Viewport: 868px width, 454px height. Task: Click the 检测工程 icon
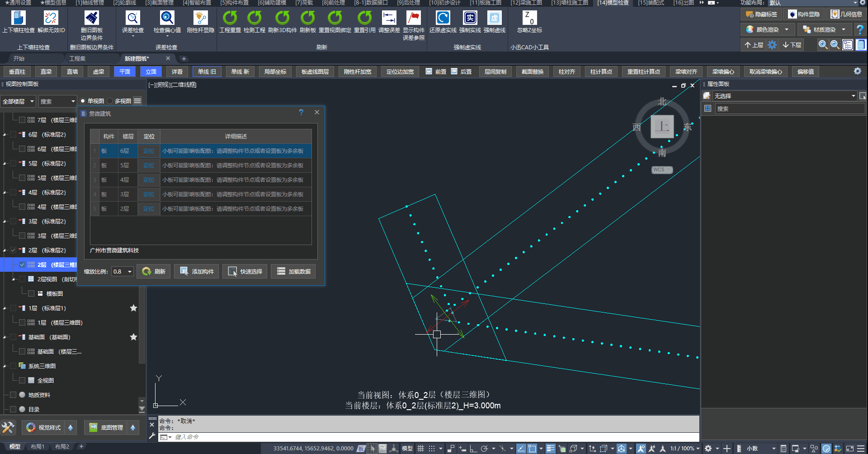pos(255,18)
